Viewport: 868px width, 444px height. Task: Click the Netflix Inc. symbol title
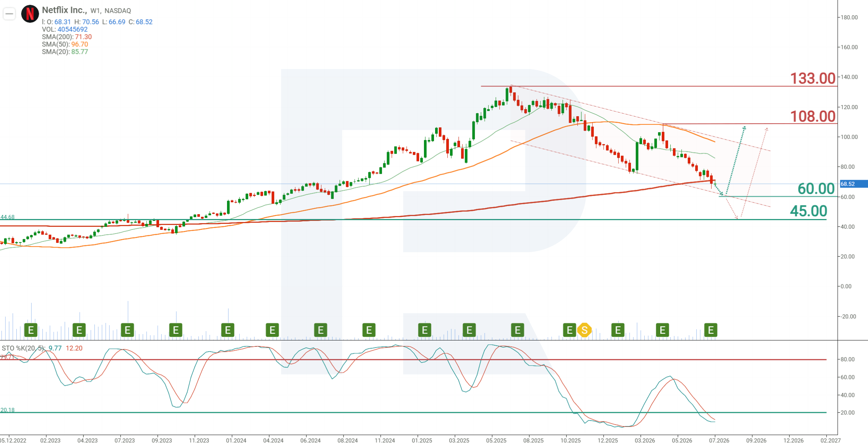click(65, 10)
